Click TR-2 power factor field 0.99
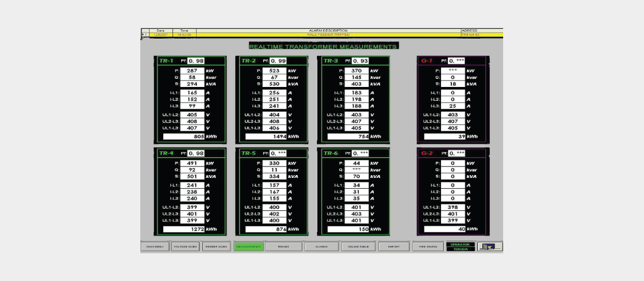This screenshot has width=644, height=281. pyautogui.click(x=278, y=61)
